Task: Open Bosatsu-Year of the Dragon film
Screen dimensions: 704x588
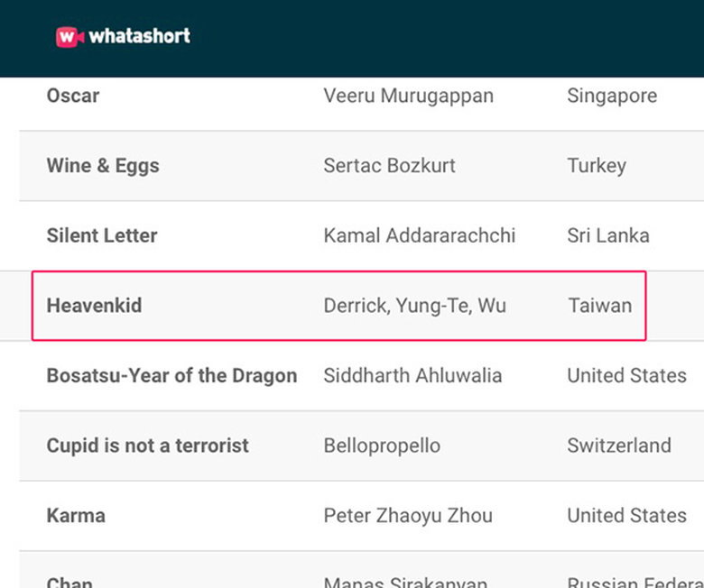Action: click(171, 376)
